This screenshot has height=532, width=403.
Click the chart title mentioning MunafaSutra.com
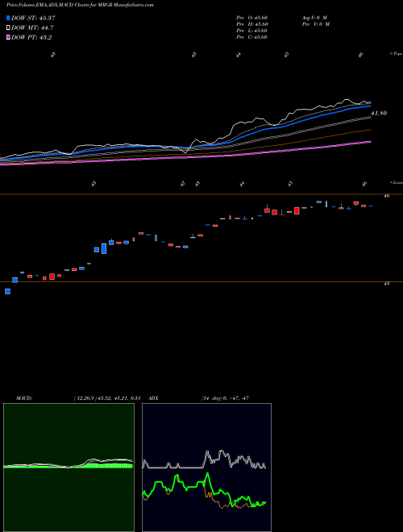click(x=80, y=6)
